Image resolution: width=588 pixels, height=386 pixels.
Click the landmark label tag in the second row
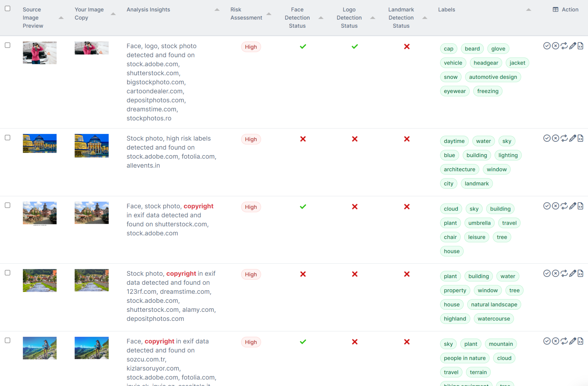[477, 183]
